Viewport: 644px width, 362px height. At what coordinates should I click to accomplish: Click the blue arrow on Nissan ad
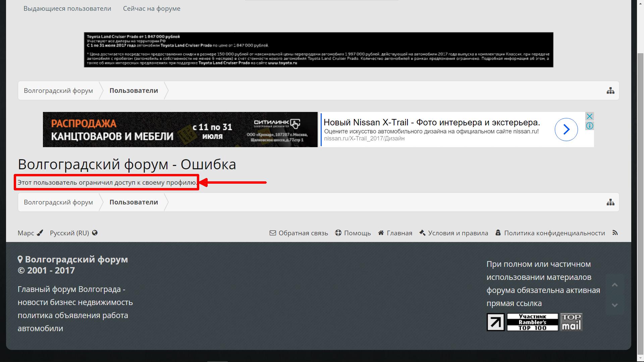point(566,129)
